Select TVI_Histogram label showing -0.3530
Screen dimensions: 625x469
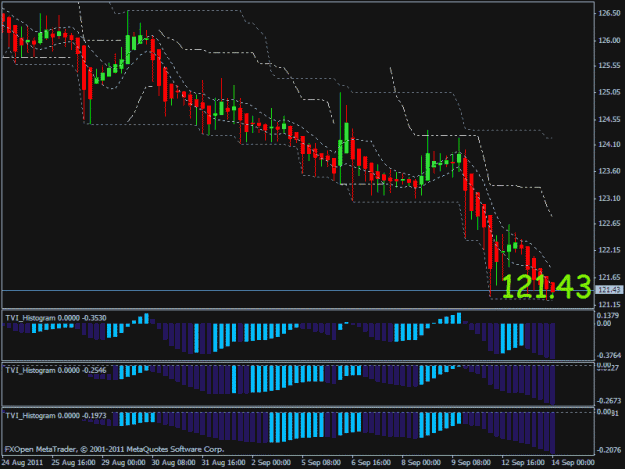56,318
